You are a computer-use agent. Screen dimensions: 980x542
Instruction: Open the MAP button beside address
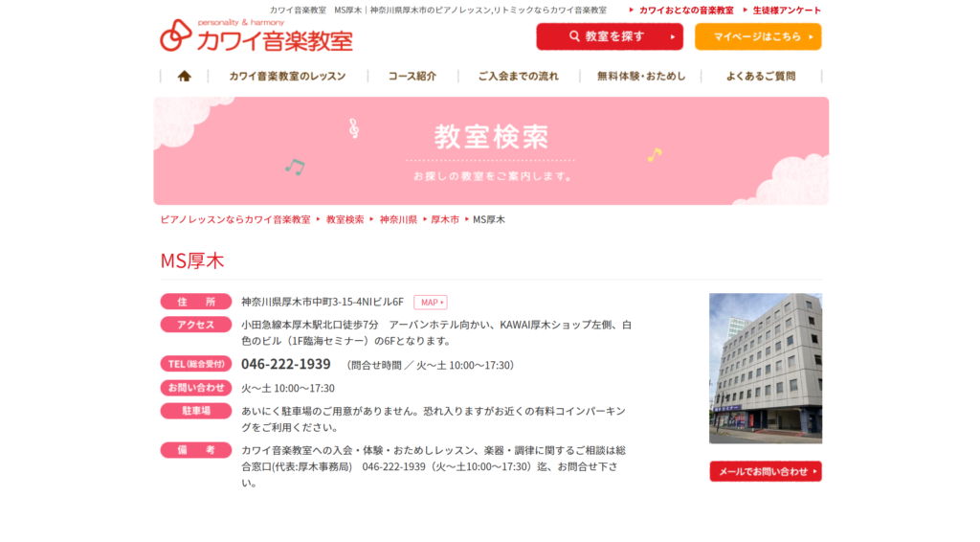[x=431, y=302]
